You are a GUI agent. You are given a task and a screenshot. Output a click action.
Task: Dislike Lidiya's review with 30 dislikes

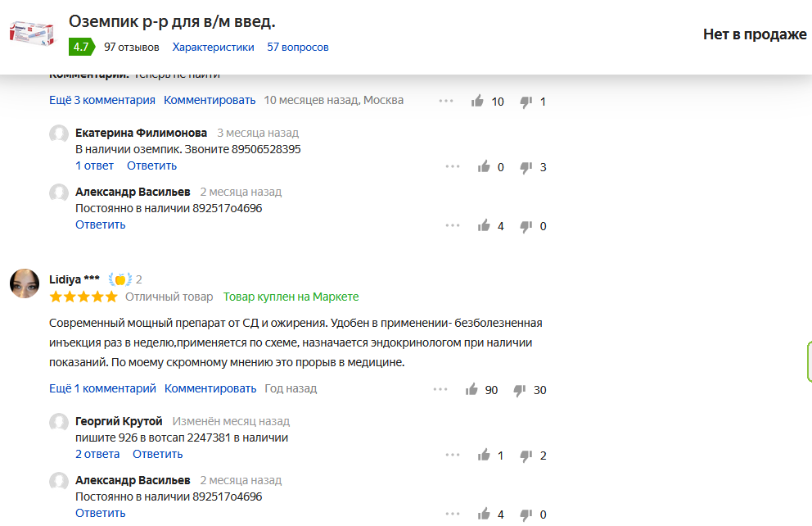pos(520,390)
